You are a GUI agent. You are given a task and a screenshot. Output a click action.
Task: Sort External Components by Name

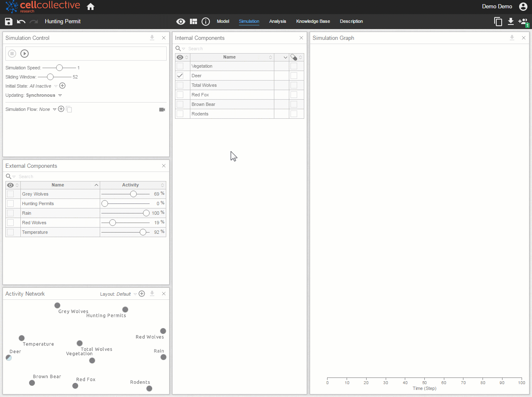58,185
